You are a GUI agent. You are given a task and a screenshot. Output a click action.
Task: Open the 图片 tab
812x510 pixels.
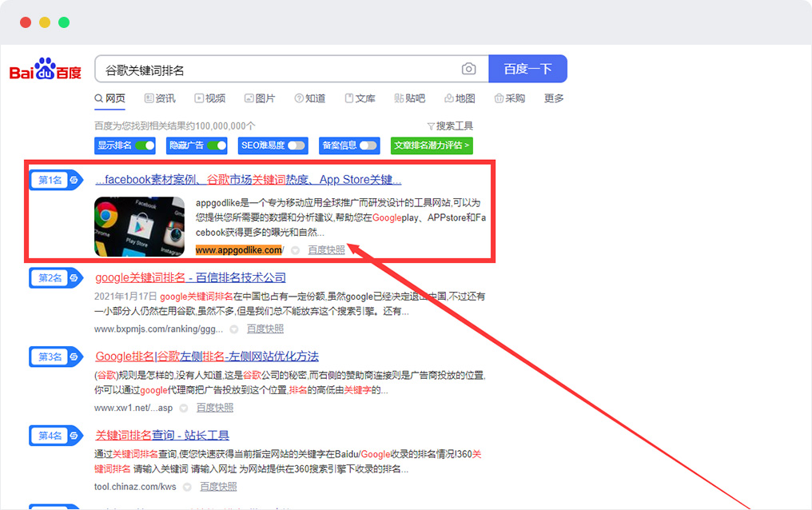point(260,98)
